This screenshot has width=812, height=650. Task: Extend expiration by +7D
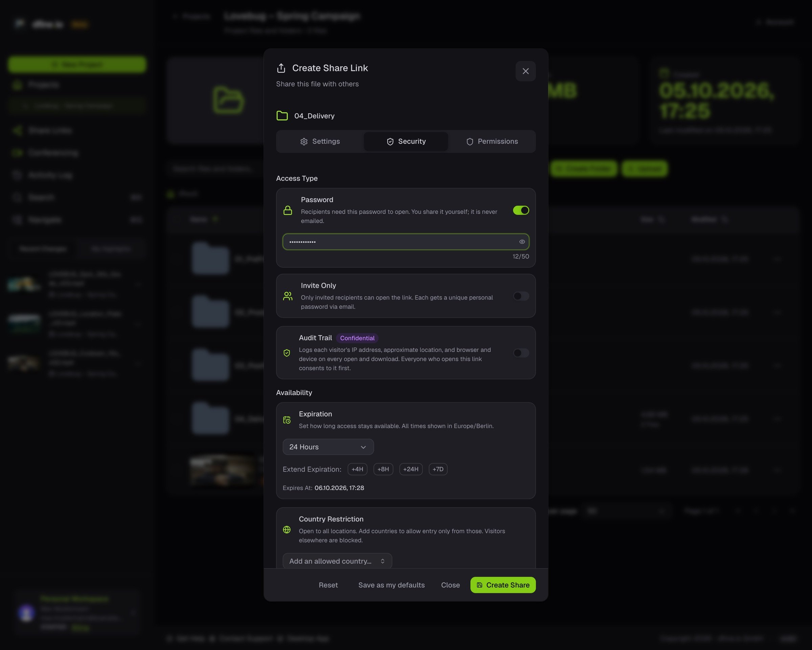(438, 469)
